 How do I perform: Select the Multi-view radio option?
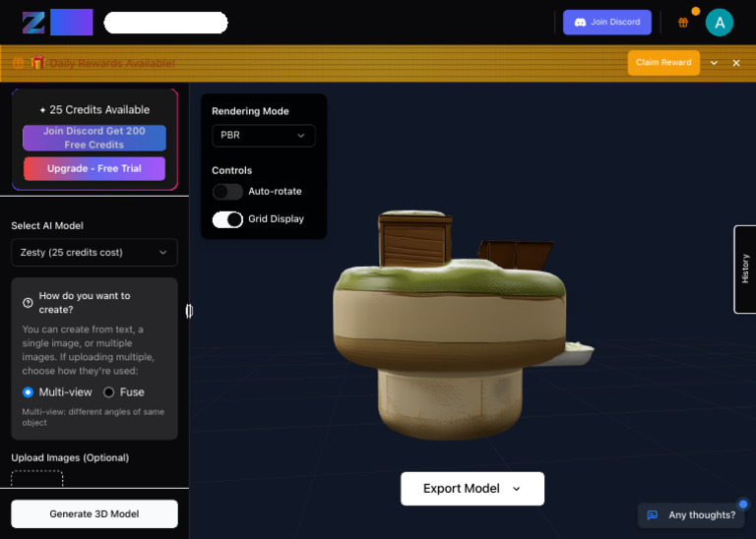28,392
